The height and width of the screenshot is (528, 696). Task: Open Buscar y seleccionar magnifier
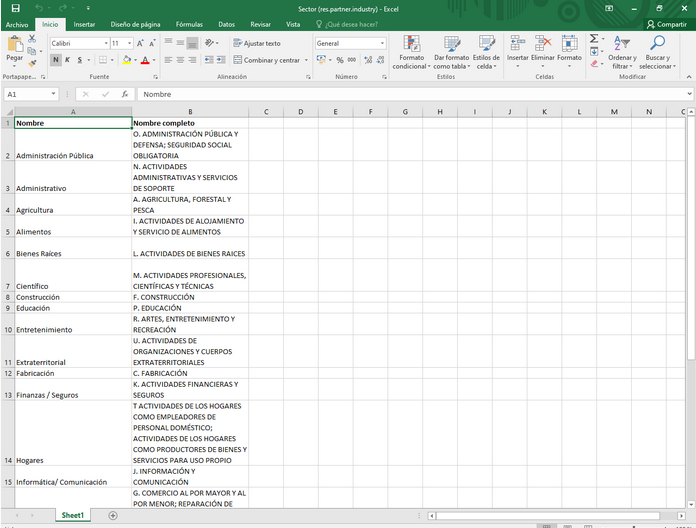coord(657,52)
